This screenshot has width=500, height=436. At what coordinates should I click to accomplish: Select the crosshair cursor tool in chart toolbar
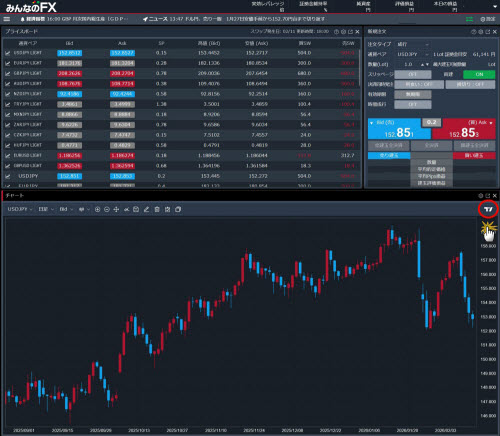116,209
